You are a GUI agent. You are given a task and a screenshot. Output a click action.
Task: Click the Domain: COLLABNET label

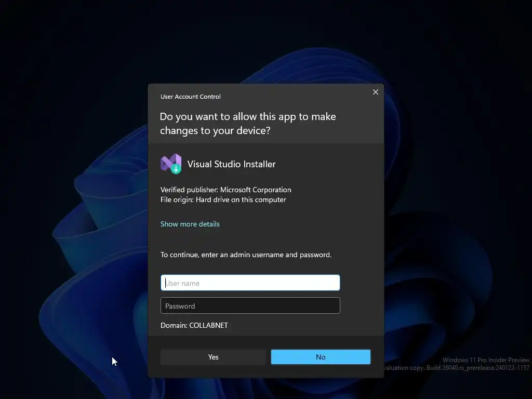pos(194,325)
